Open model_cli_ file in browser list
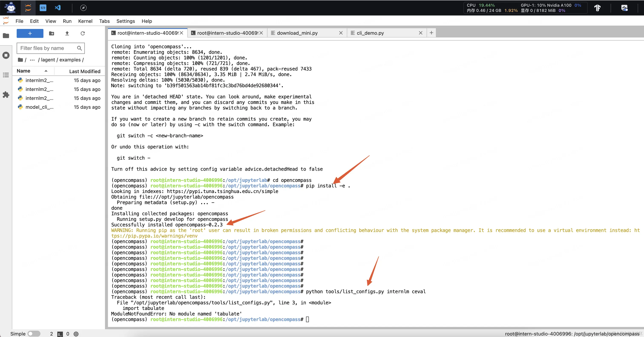Screen dimensions: 644x337 pyautogui.click(x=39, y=107)
